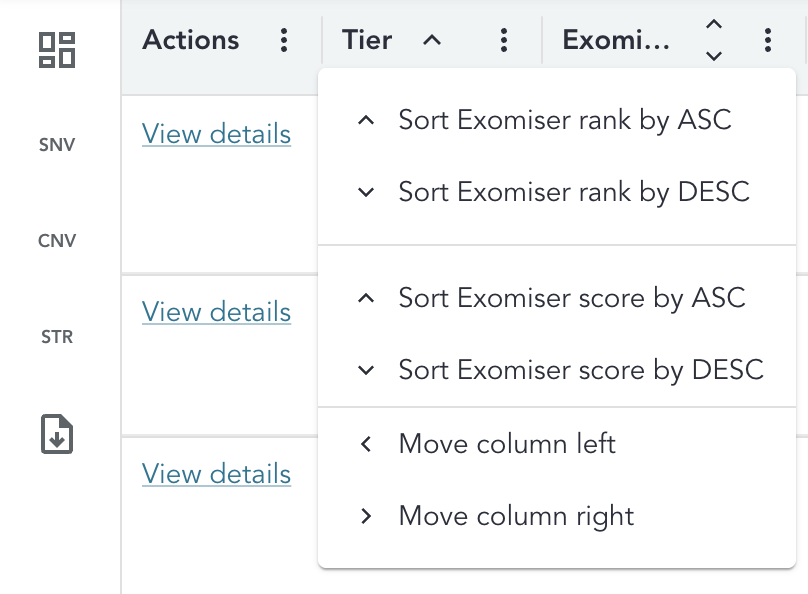Image resolution: width=808 pixels, height=594 pixels.
Task: Choose Sort Exomiser score by ASC
Action: point(570,298)
